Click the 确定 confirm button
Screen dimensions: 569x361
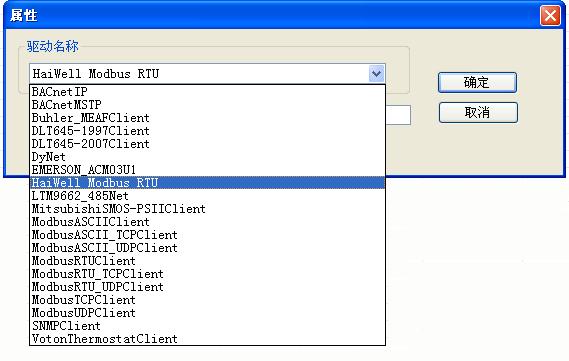(477, 82)
